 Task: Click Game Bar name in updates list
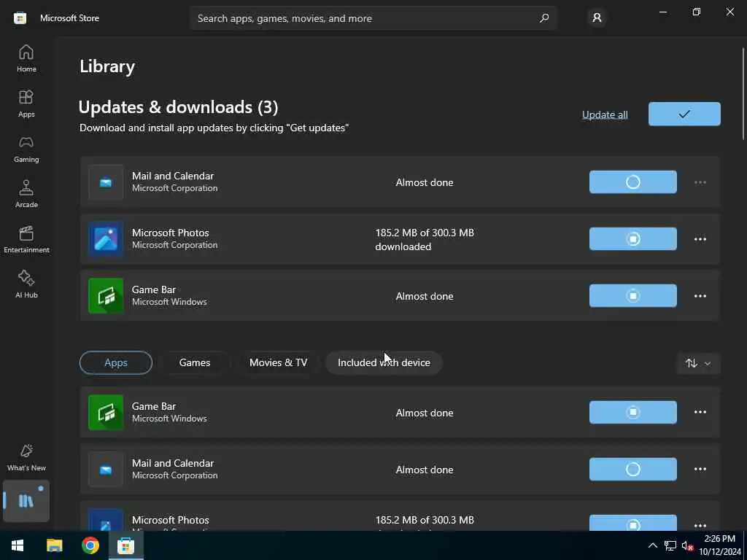click(x=154, y=289)
